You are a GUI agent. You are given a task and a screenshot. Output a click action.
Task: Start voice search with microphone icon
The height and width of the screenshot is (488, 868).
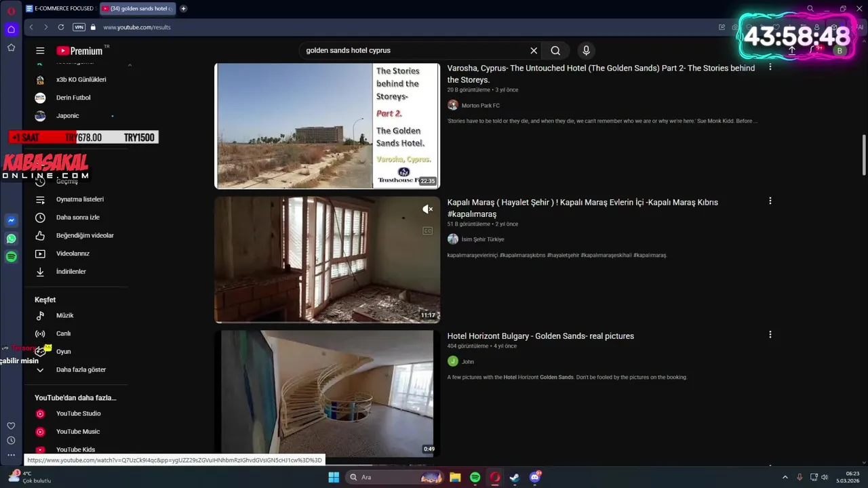(x=587, y=51)
